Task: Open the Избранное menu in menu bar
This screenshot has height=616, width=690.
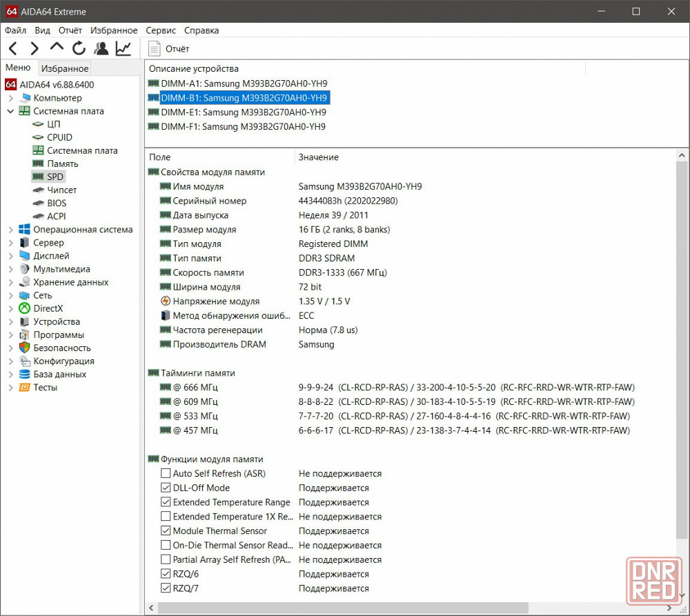Action: [x=114, y=30]
